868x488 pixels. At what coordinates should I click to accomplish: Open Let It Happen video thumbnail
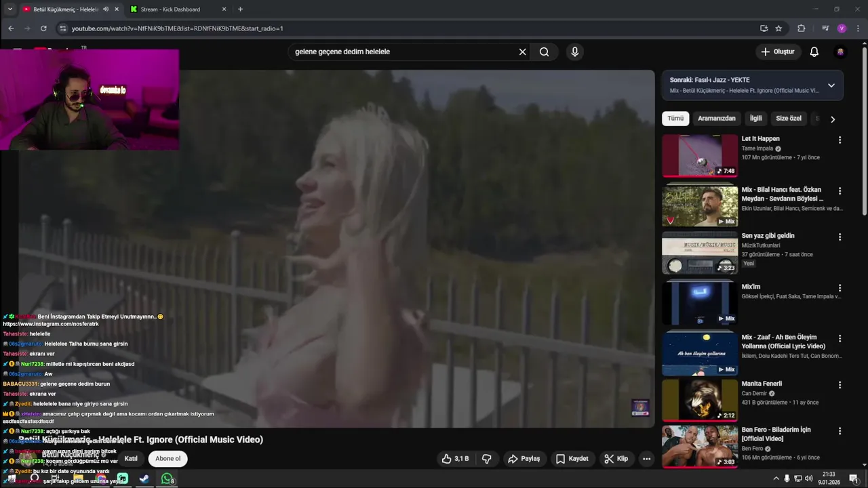[700, 156]
